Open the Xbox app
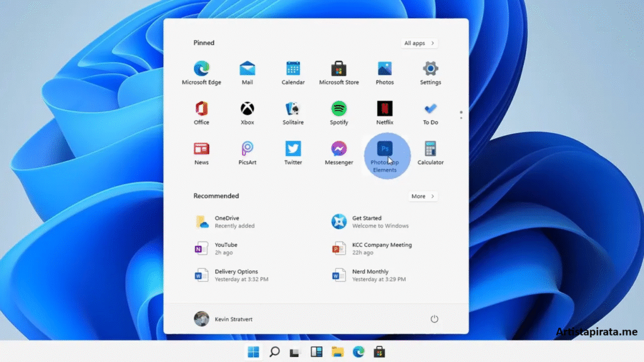 pyautogui.click(x=247, y=109)
